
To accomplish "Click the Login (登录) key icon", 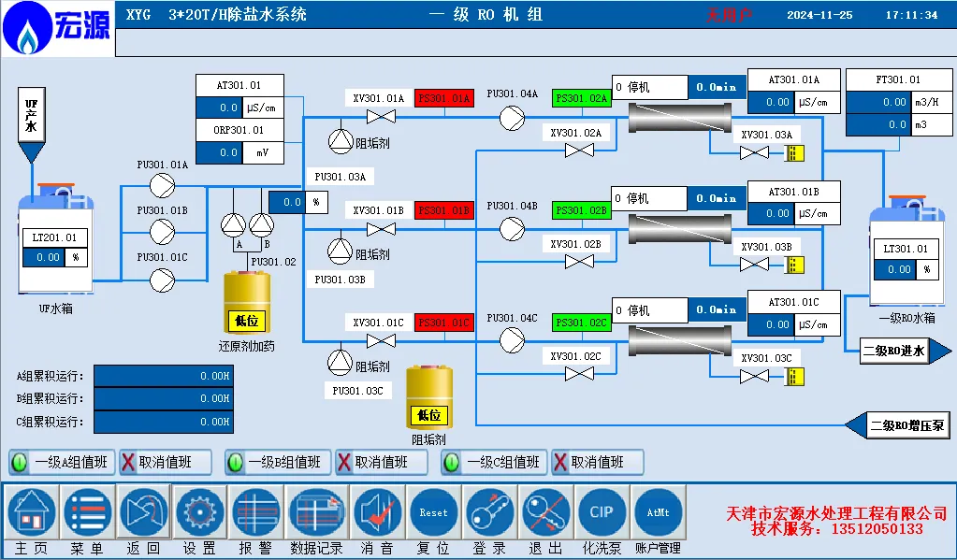I will (x=489, y=512).
